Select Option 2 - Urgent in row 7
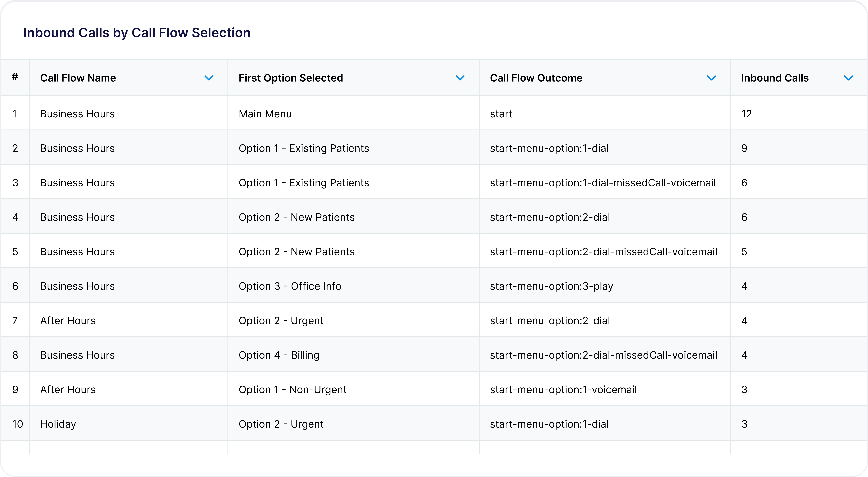This screenshot has width=868, height=477. coord(281,321)
